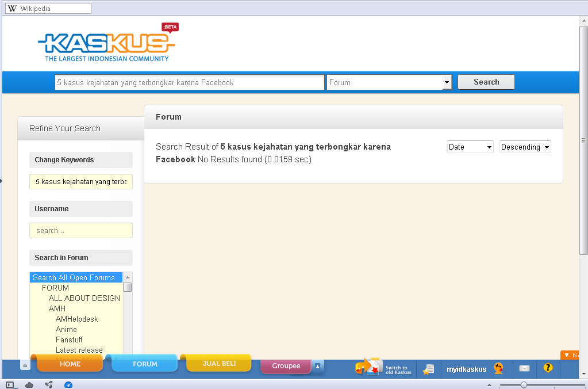Viewport: 588px width, 389px height.
Task: Select AMH in forum list
Action: [57, 308]
